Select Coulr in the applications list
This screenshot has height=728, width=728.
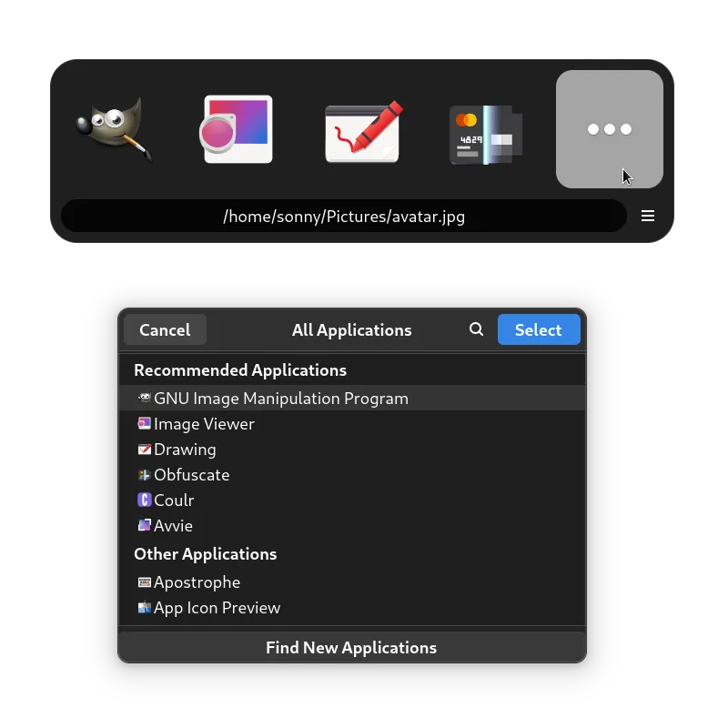click(x=174, y=500)
